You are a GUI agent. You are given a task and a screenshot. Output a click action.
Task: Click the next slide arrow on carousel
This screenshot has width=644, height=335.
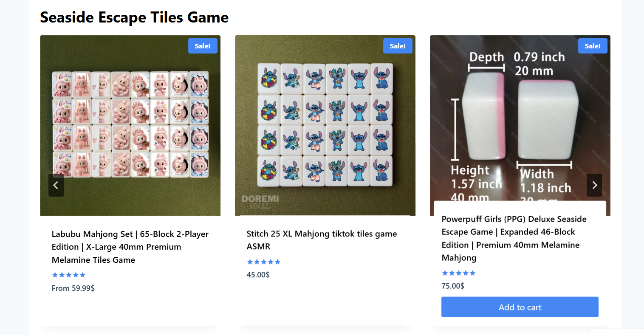pyautogui.click(x=594, y=185)
